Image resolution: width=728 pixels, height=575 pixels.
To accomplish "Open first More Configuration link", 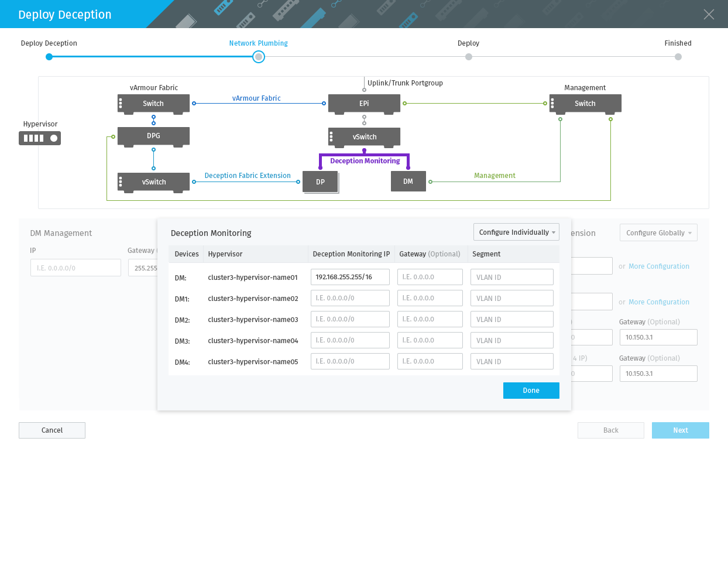I will click(659, 266).
